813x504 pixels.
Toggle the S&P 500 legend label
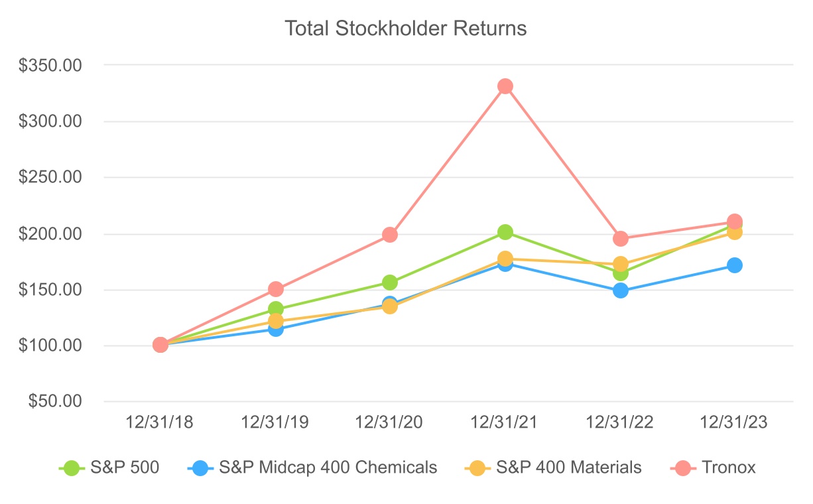pos(125,468)
